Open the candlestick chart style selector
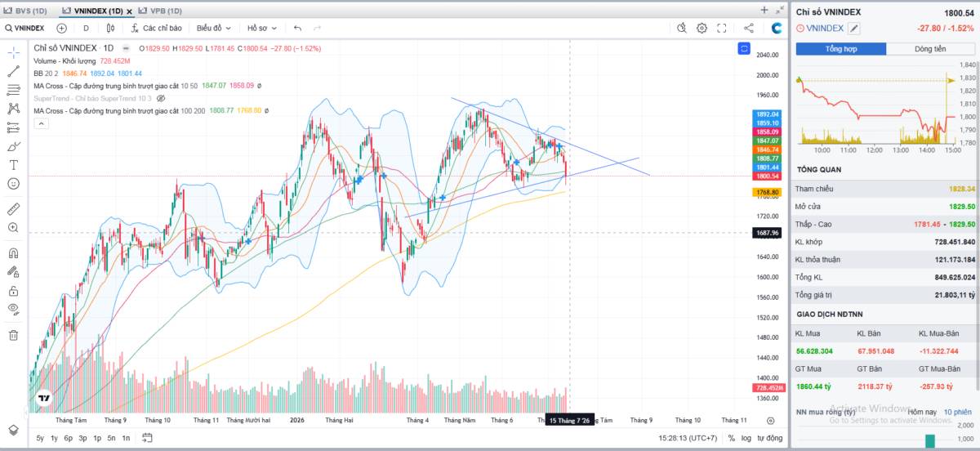The image size is (980, 451). [109, 28]
